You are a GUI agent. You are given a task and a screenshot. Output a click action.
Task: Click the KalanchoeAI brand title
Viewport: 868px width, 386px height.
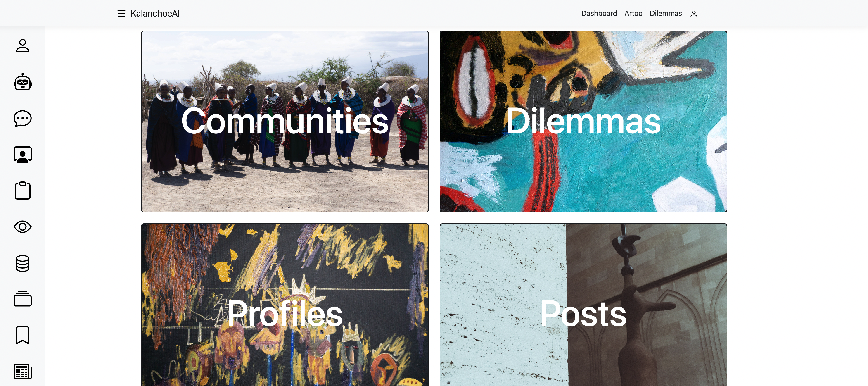tap(155, 14)
